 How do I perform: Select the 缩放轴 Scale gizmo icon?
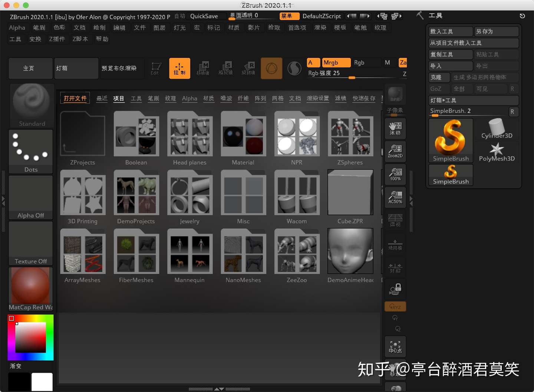[x=226, y=68]
